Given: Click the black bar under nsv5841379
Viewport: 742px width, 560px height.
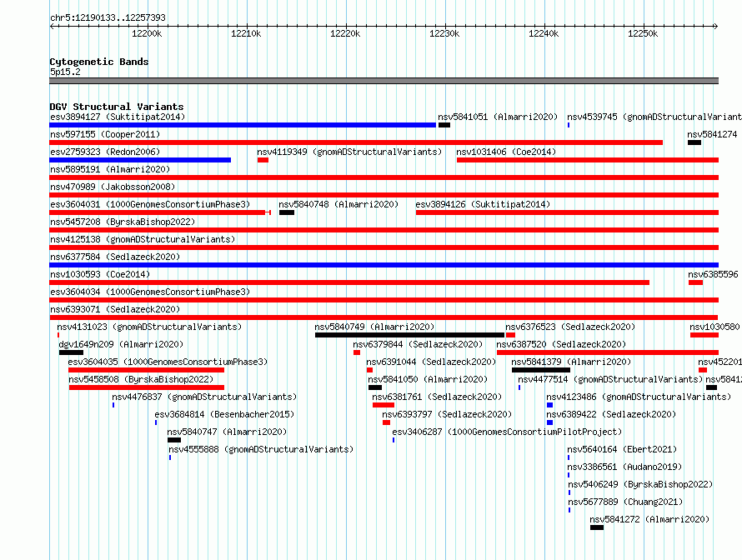Looking at the screenshot, I should pos(541,370).
